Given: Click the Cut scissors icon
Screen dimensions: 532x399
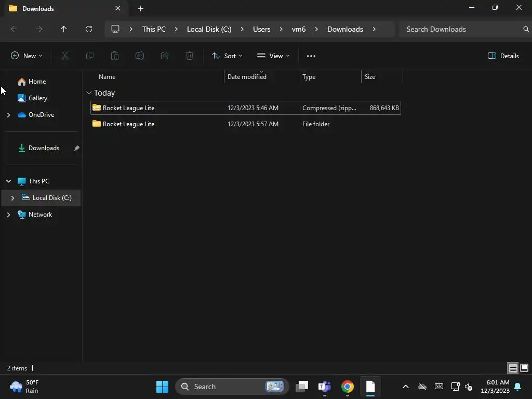Looking at the screenshot, I should 65,56.
